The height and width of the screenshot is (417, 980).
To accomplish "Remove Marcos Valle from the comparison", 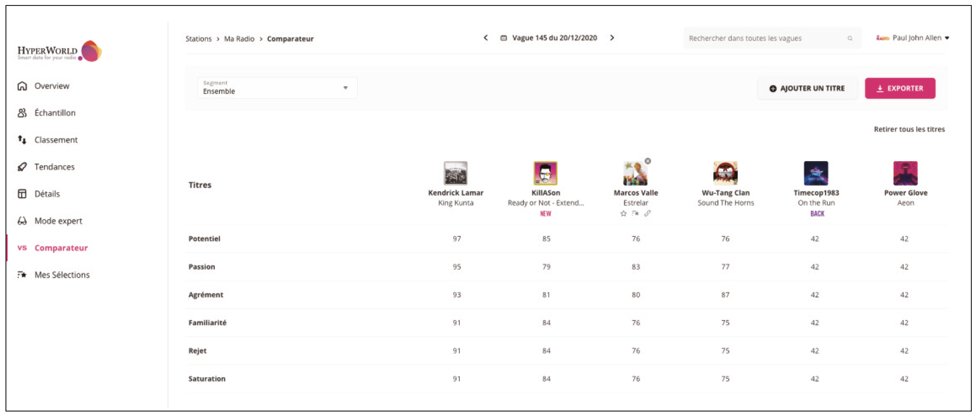I will coord(647,161).
